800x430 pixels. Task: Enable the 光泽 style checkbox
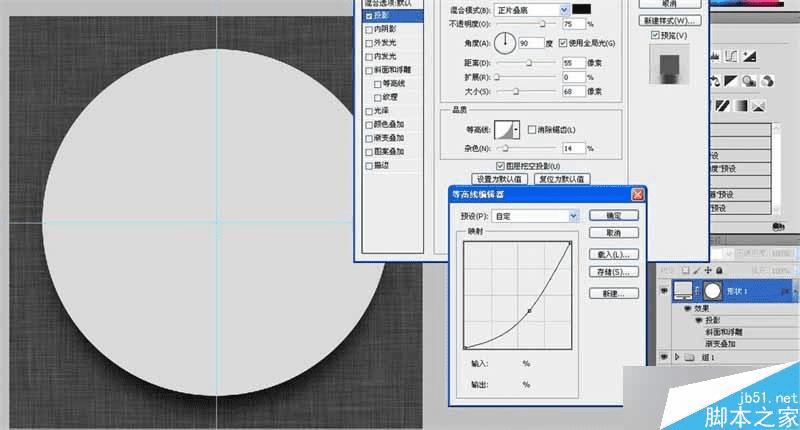pyautogui.click(x=369, y=111)
